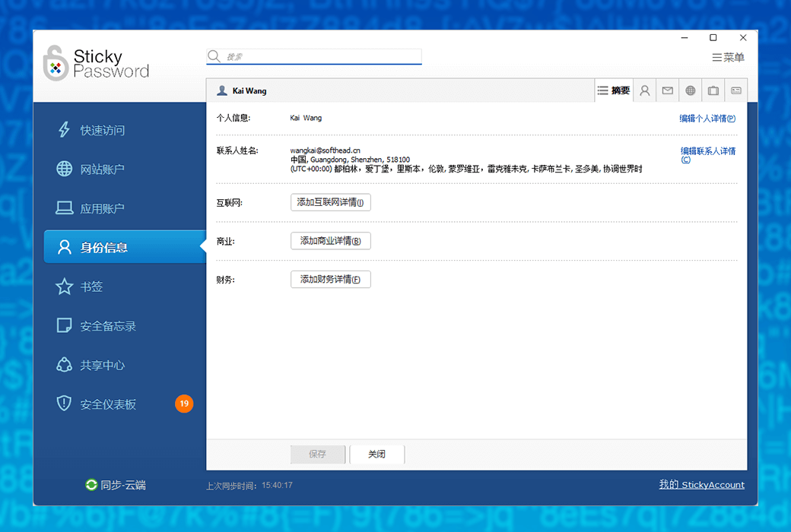
Task: Click the 联系人姓名 label
Action: pos(237,150)
